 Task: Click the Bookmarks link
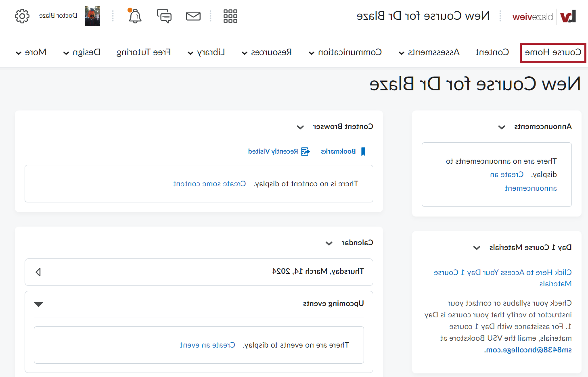coord(338,152)
